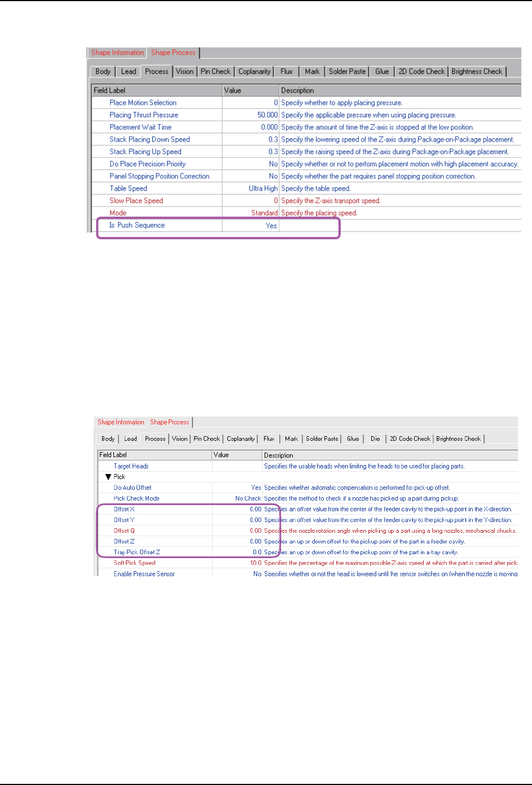Select the Offset Z field label

coord(124,541)
